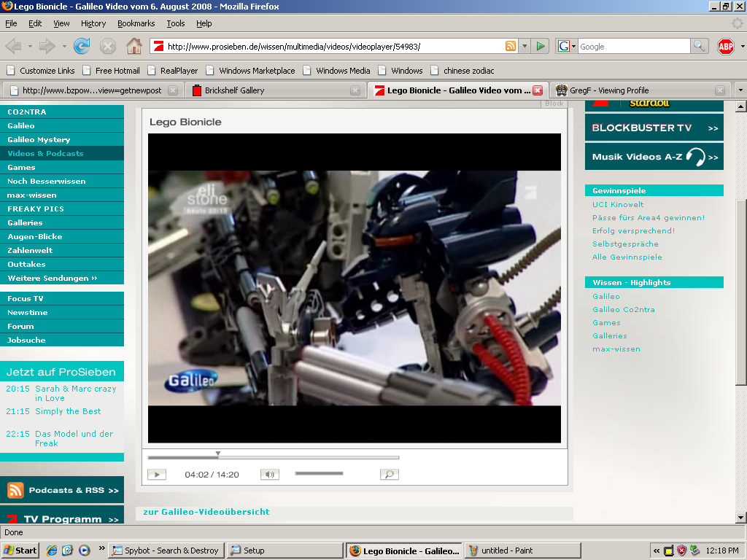Open the chinese zodiac bookmark
Image resolution: width=747 pixels, height=560 pixels.
[462, 71]
